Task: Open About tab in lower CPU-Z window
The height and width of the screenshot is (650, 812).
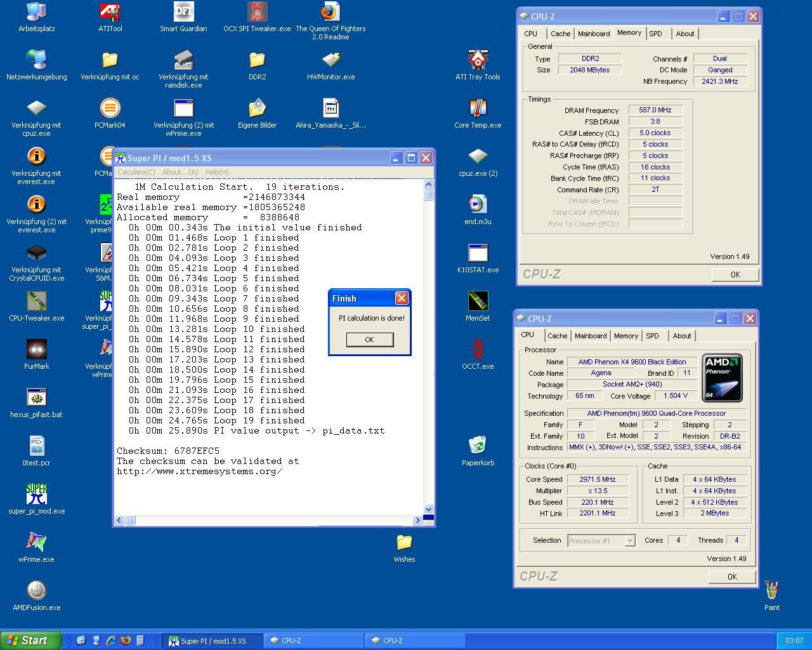Action: pyautogui.click(x=682, y=336)
